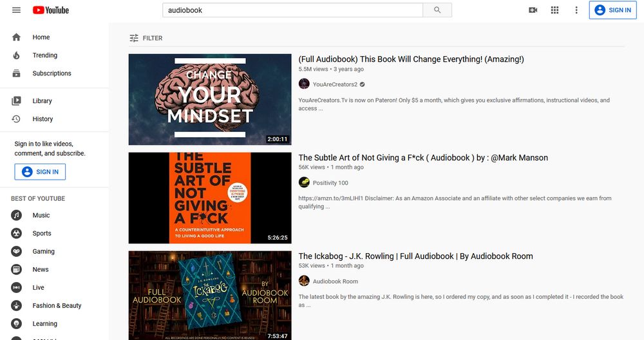644x340 pixels.
Task: Click SIGN IN button in top bar
Action: coord(613,10)
